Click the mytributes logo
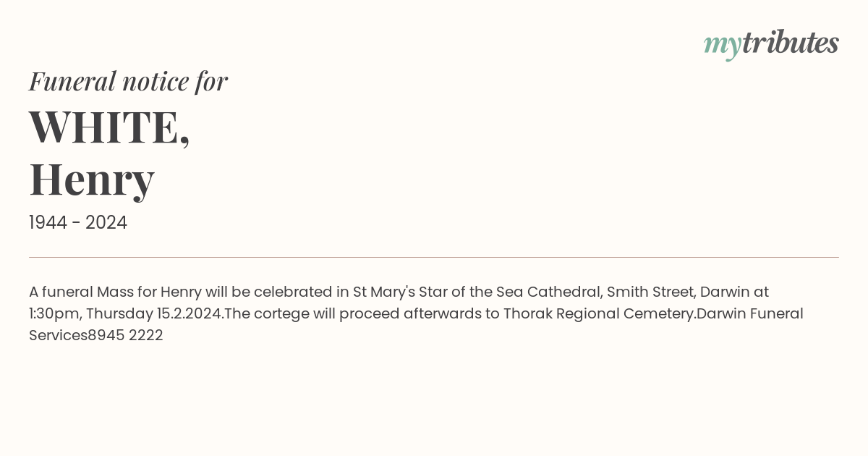 (x=771, y=43)
